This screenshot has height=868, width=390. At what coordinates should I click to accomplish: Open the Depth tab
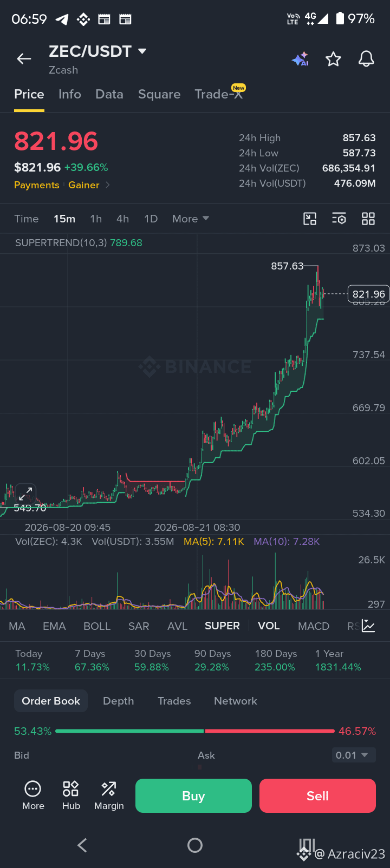tap(119, 701)
